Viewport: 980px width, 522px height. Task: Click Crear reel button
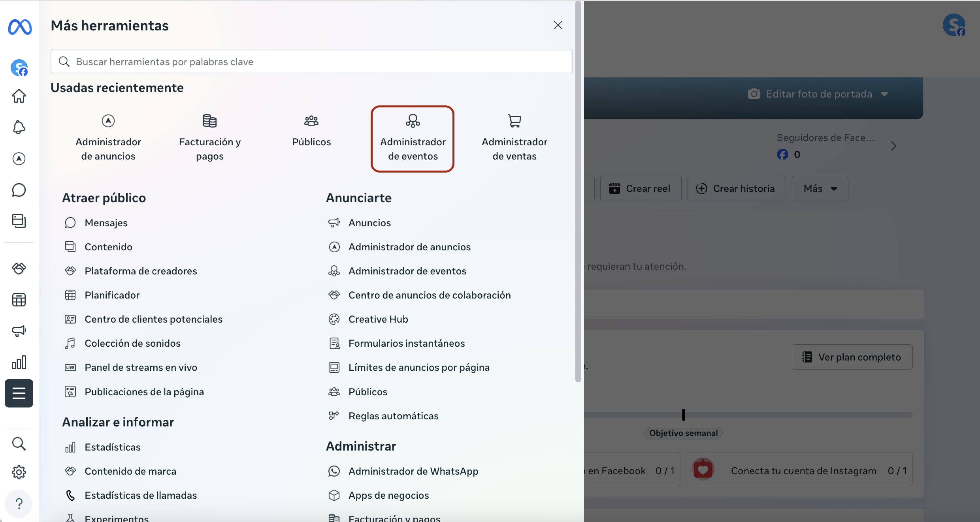[641, 189]
